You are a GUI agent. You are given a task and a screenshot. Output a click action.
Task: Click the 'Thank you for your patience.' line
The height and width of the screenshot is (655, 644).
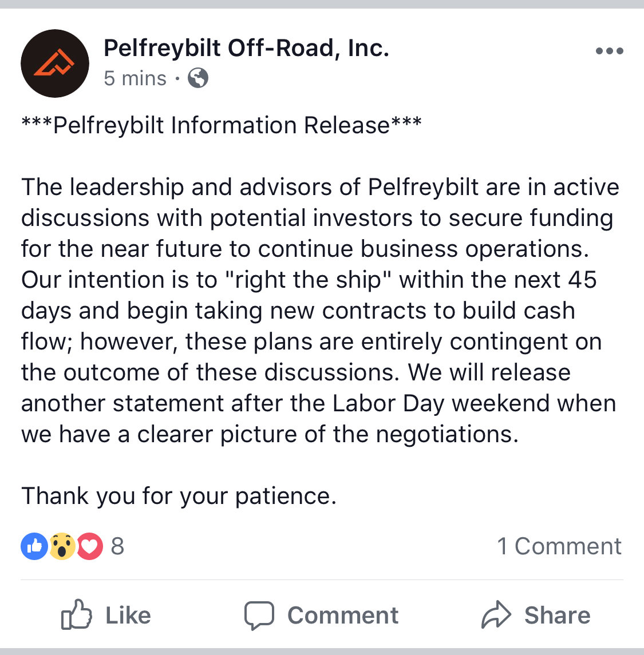(x=179, y=496)
